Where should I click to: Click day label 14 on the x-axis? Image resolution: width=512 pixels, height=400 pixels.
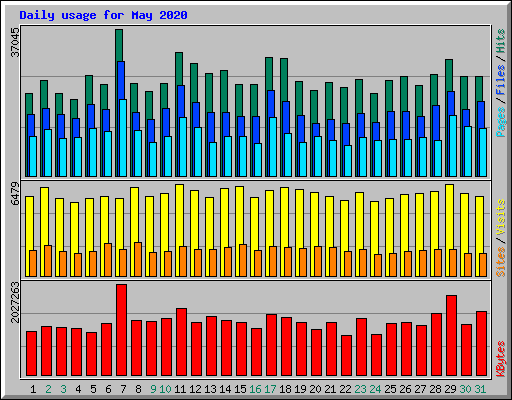(225, 389)
